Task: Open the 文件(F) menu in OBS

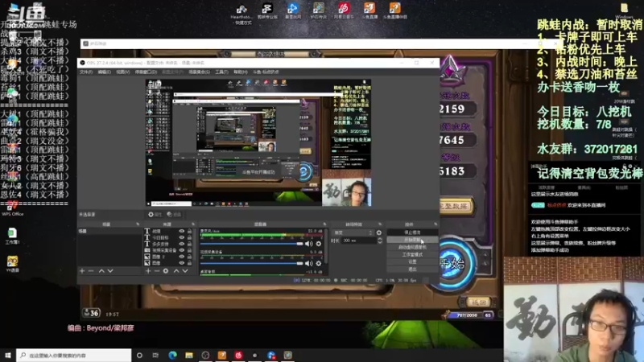Action: [x=86, y=72]
